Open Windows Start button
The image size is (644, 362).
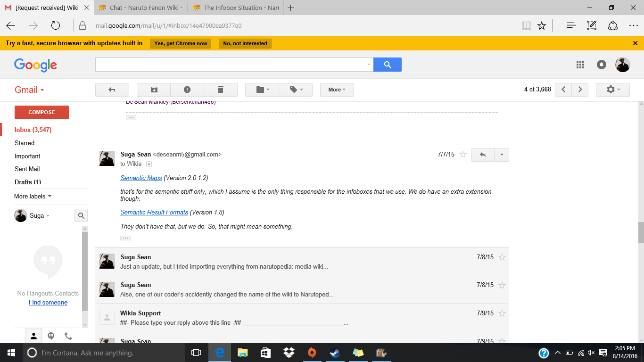(x=11, y=353)
